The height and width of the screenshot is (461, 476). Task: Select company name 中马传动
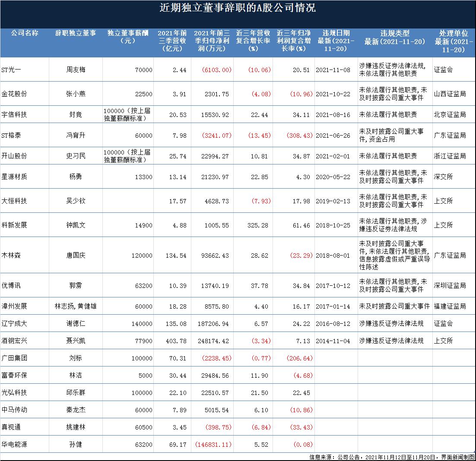pyautogui.click(x=14, y=410)
